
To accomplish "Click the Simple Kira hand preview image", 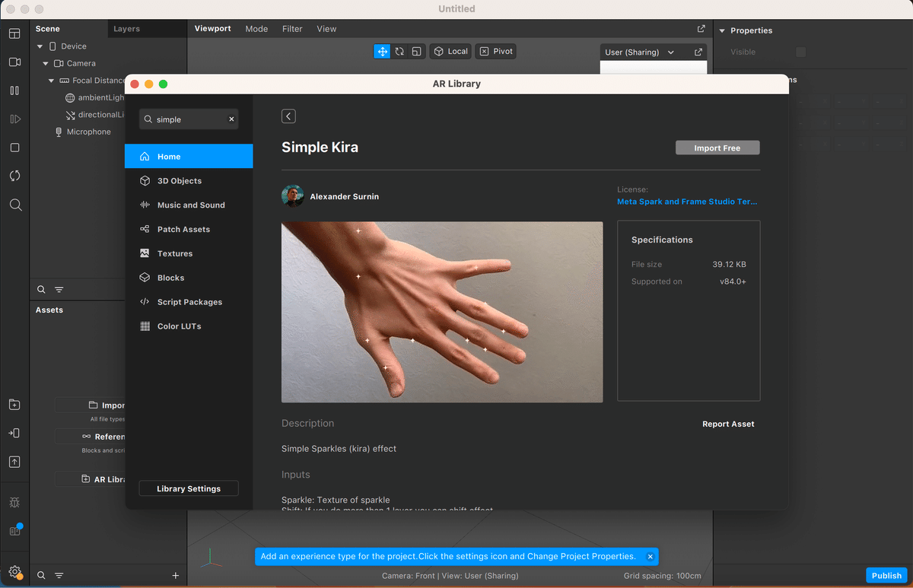I will coord(442,312).
